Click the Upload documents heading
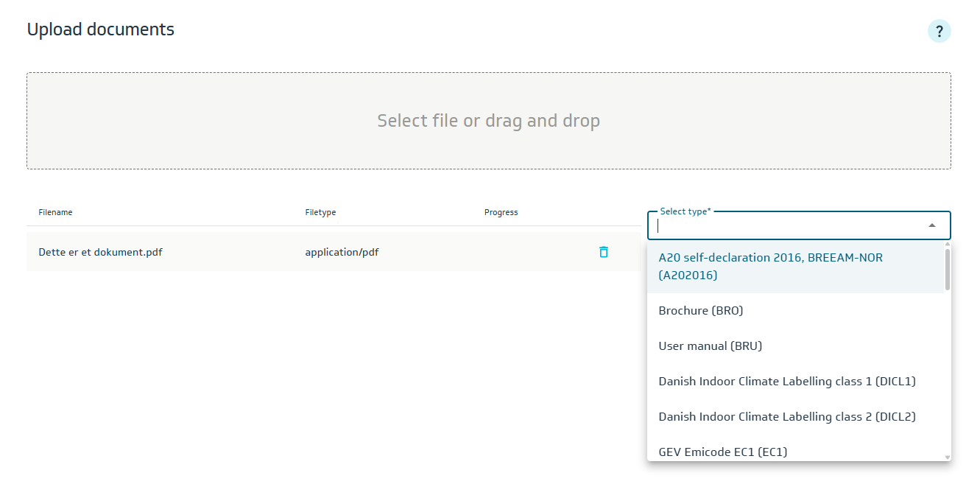The width and height of the screenshot is (980, 484). click(x=101, y=29)
